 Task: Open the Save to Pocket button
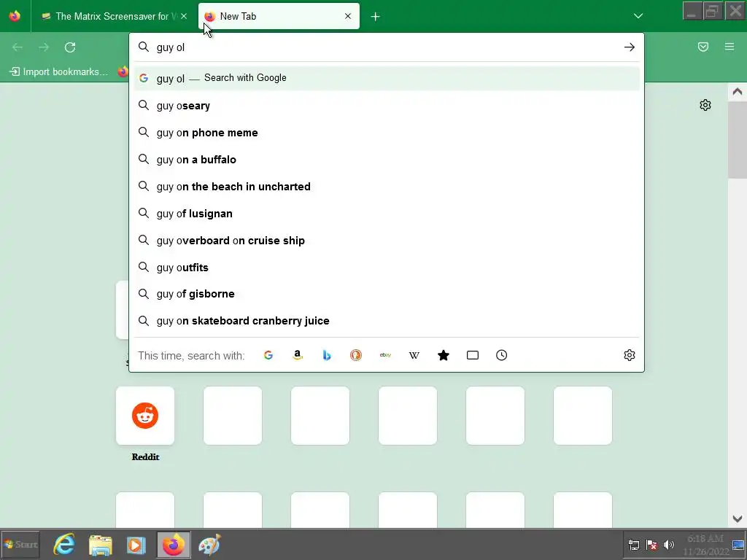pos(703,47)
